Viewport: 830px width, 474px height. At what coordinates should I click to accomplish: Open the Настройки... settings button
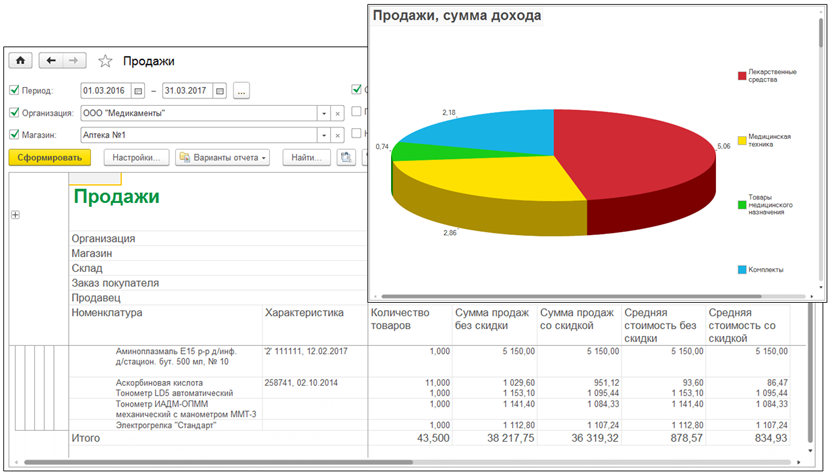point(136,157)
